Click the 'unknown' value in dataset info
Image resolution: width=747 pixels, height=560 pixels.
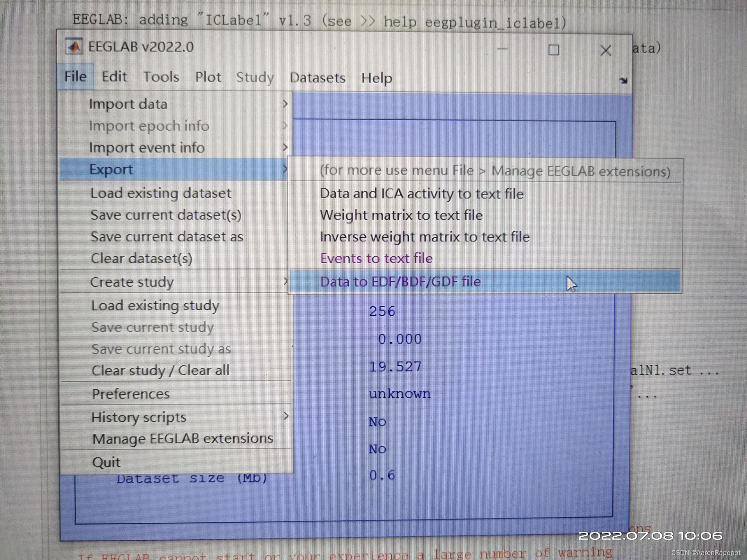400,394
